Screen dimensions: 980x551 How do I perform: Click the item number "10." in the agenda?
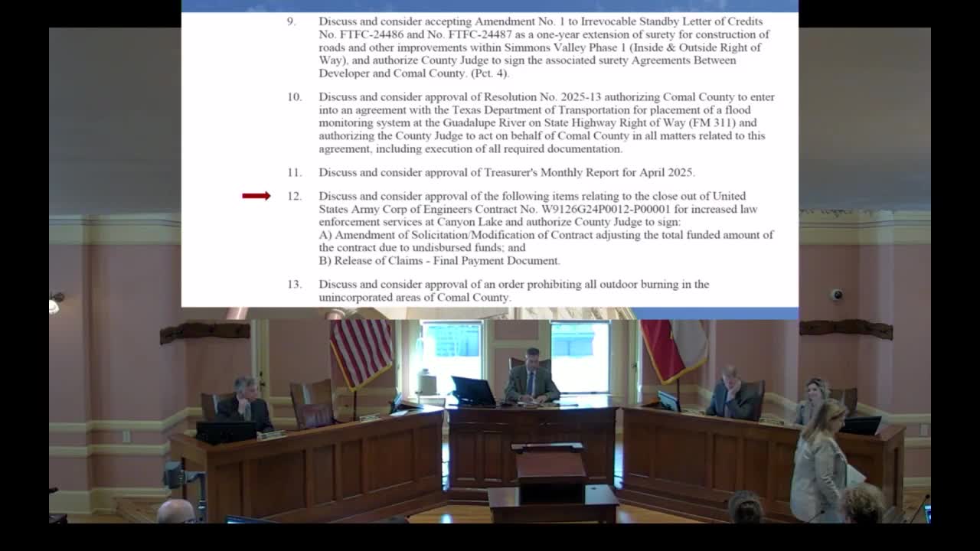point(295,97)
